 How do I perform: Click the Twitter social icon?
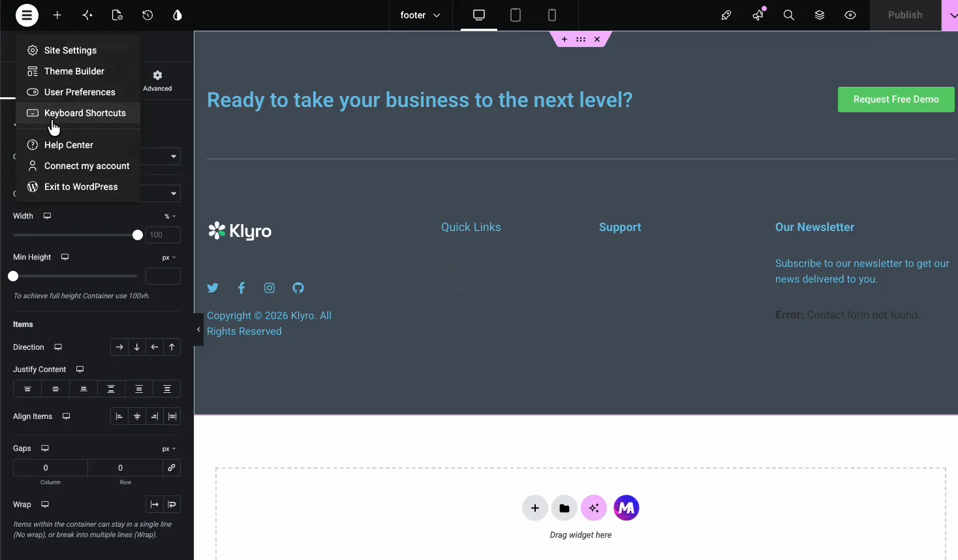pyautogui.click(x=213, y=288)
